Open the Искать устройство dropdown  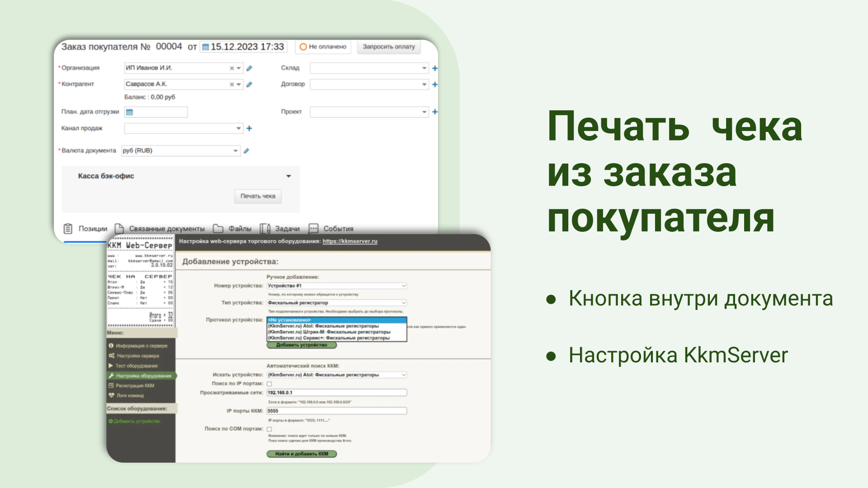[337, 375]
